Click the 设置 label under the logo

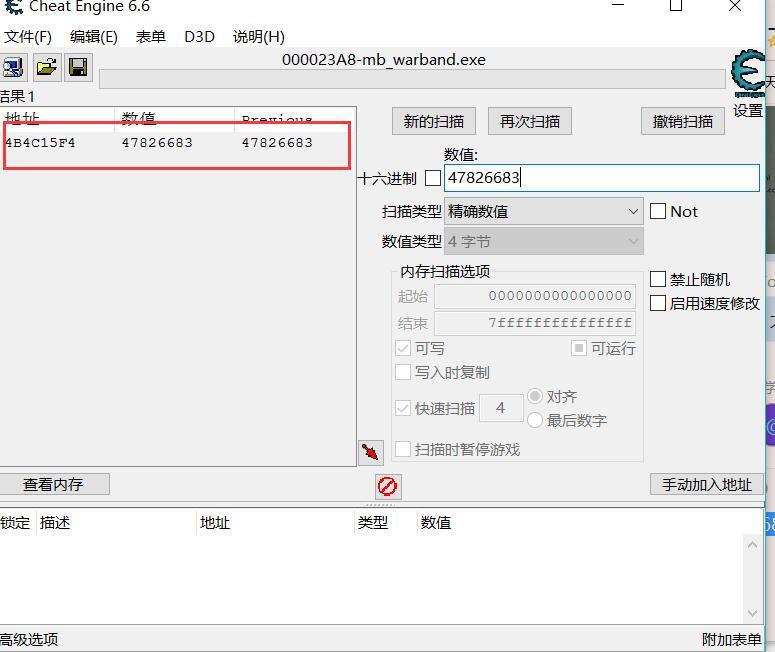748,111
